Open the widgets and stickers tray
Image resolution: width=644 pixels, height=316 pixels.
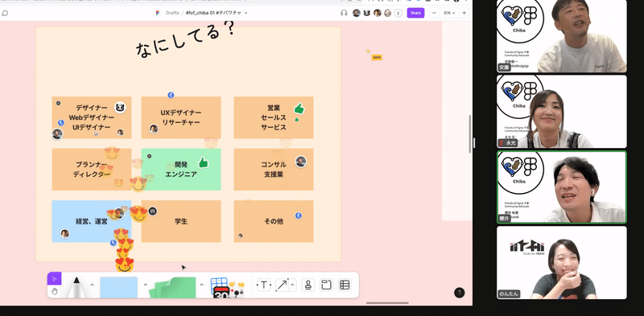pos(227,287)
